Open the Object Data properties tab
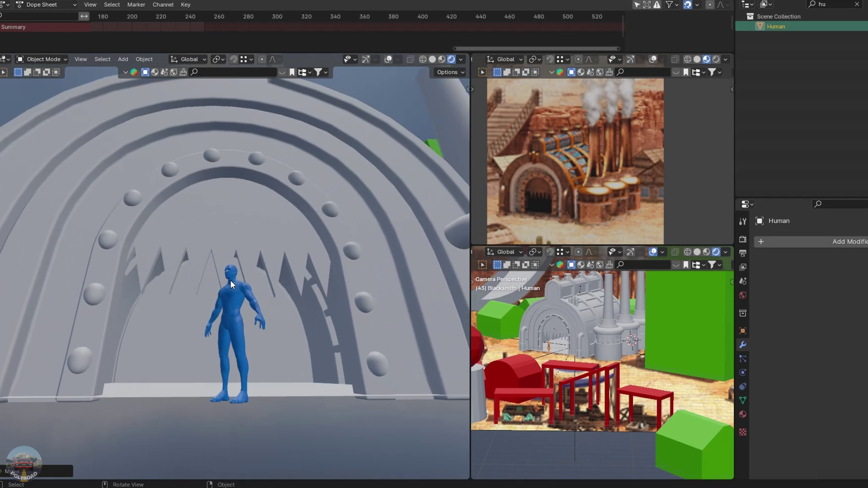The height and width of the screenshot is (488, 868). pos(742,400)
